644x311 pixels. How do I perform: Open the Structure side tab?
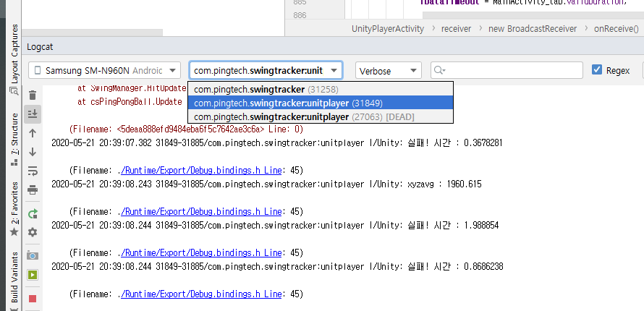pos(14,140)
